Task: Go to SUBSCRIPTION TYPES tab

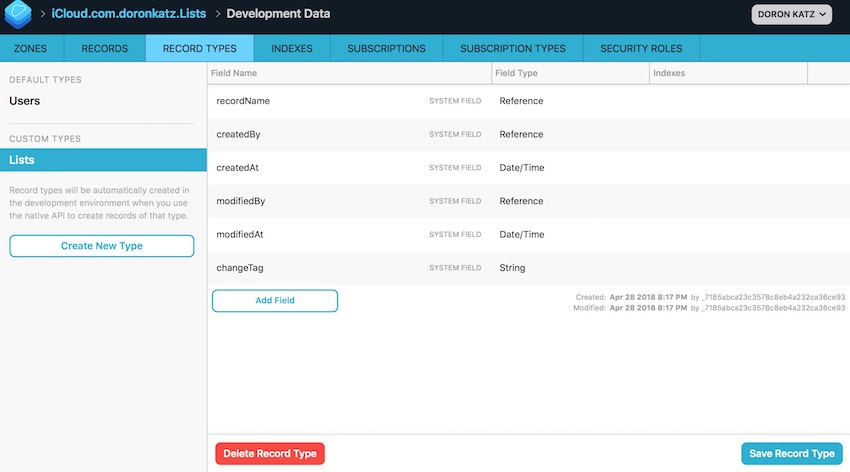Action: click(513, 48)
